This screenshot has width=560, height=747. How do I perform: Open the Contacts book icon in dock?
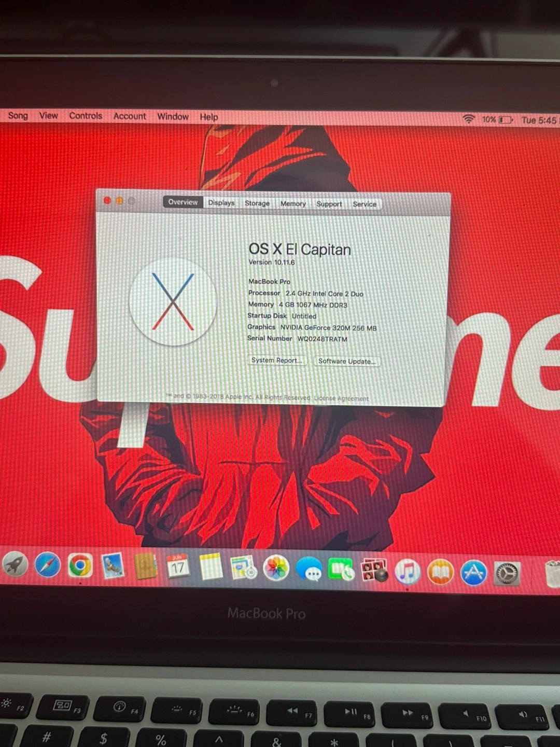pyautogui.click(x=146, y=566)
